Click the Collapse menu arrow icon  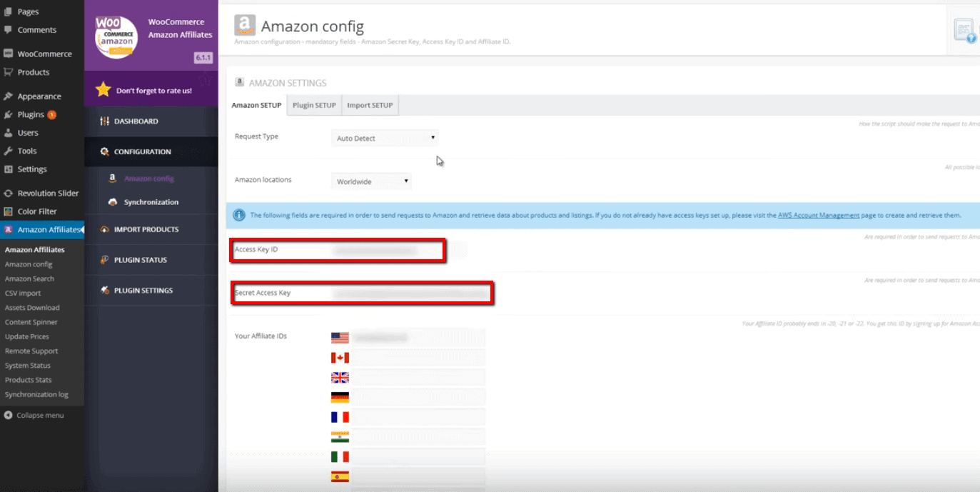tap(8, 415)
